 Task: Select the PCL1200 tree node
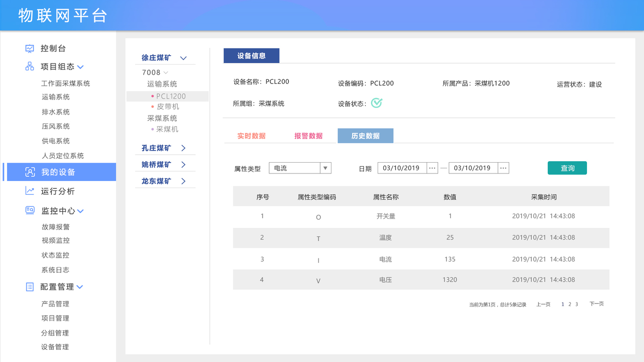click(168, 96)
